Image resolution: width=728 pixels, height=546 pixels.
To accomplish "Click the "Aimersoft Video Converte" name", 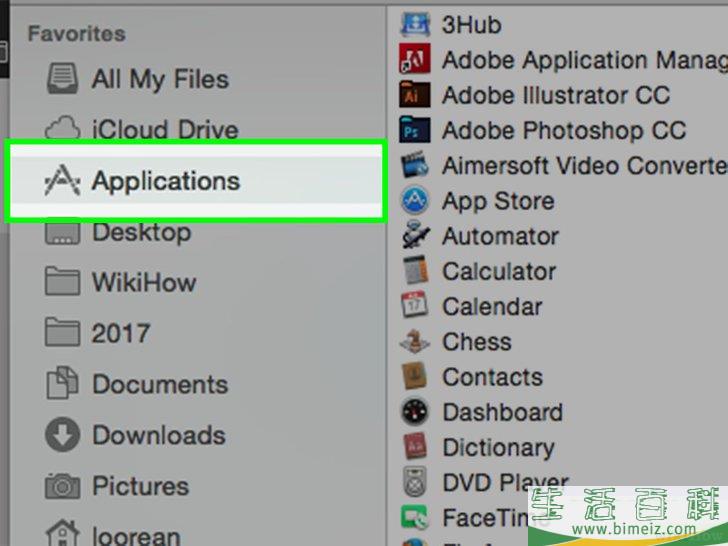I will pos(585,165).
